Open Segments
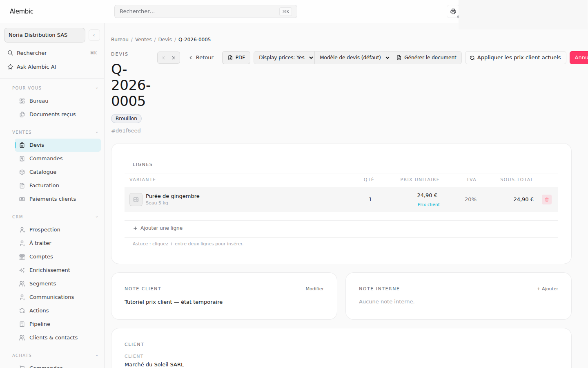Viewport: 588px width, 368px height. coord(58,283)
